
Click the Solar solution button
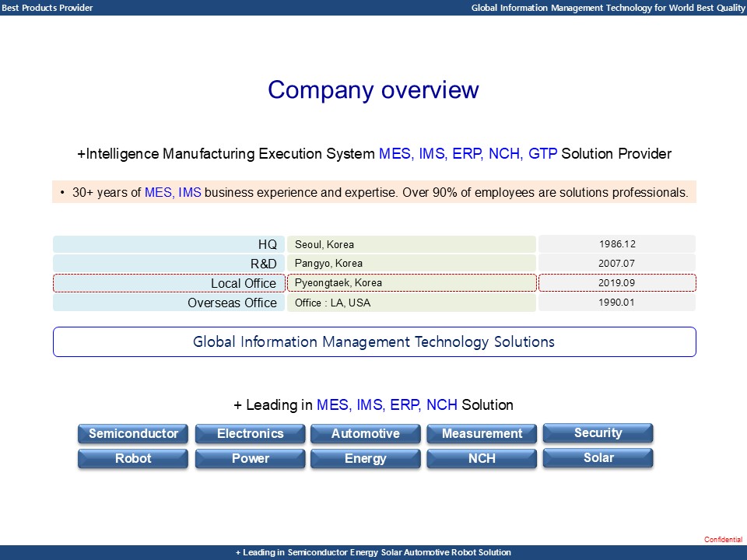pos(598,457)
